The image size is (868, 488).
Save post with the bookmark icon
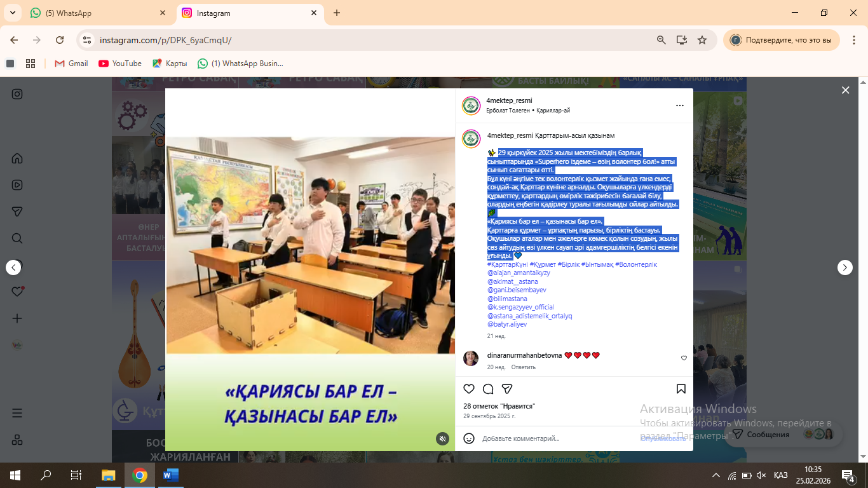(681, 389)
